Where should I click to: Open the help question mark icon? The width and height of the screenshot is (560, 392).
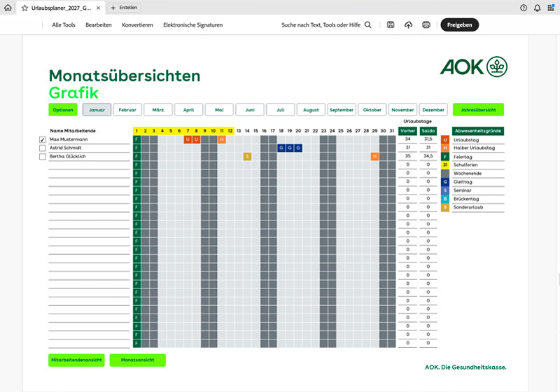pyautogui.click(x=524, y=8)
